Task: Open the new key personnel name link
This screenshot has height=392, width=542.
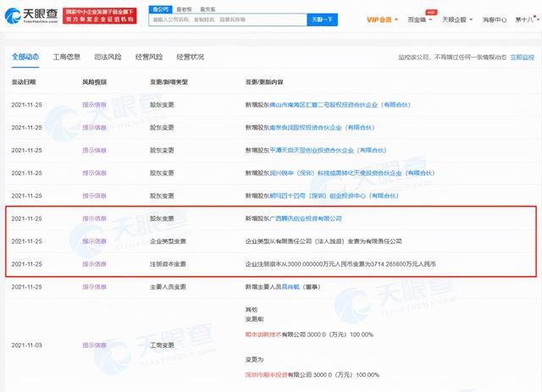Action: [290, 287]
